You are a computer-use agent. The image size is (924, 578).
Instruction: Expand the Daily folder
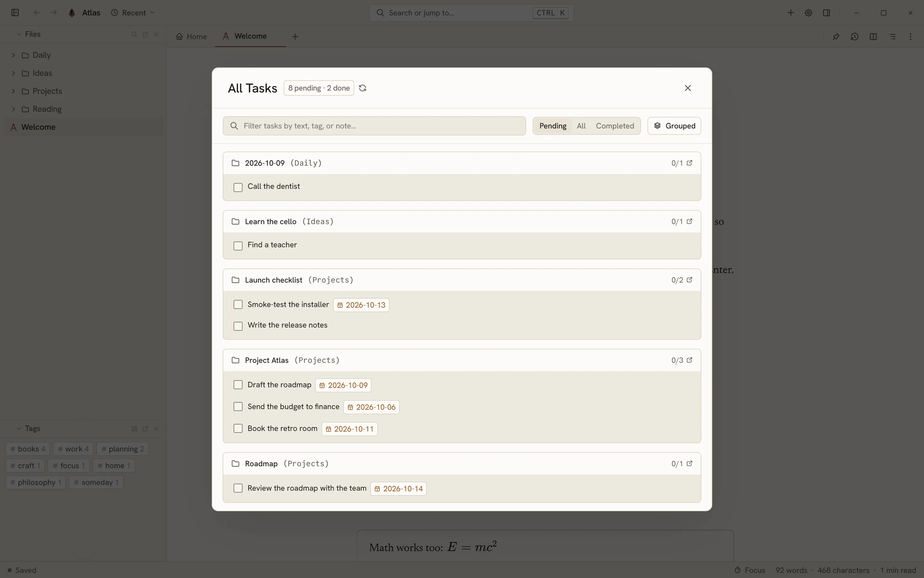[13, 55]
